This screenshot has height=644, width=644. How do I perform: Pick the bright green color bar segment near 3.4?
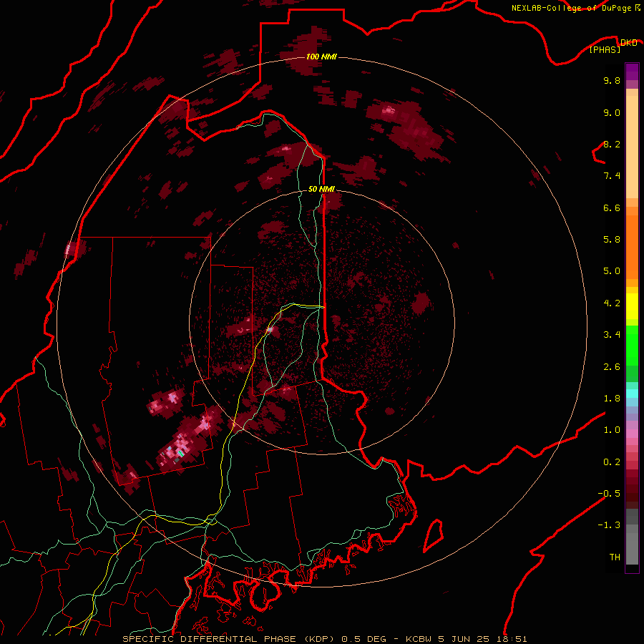tap(632, 345)
